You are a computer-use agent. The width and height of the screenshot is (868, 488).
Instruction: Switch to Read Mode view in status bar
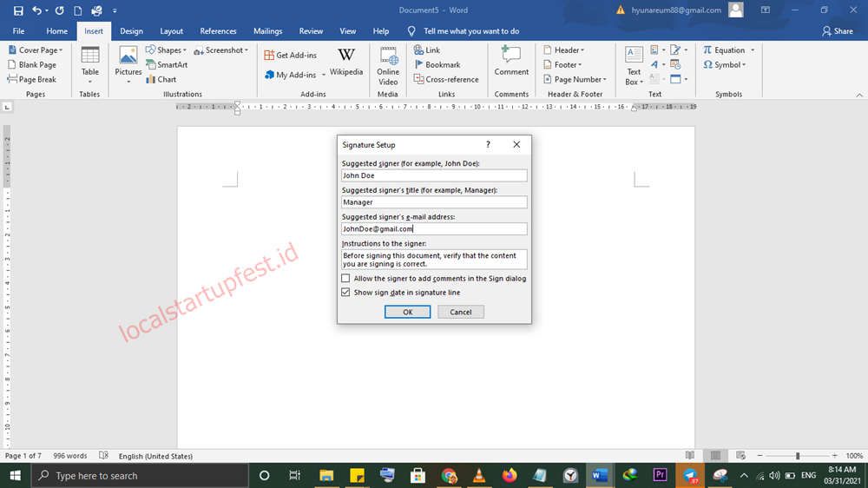click(x=690, y=455)
